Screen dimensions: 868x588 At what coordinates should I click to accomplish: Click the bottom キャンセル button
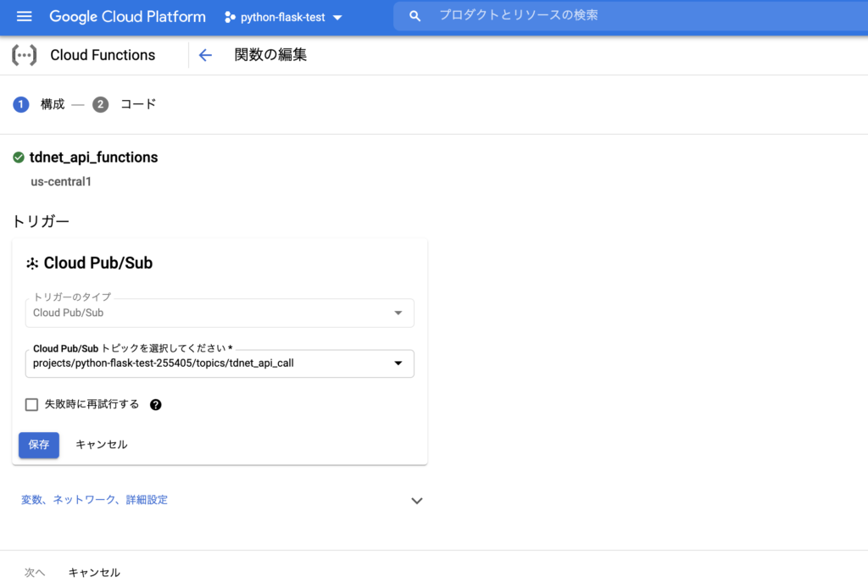[94, 573]
